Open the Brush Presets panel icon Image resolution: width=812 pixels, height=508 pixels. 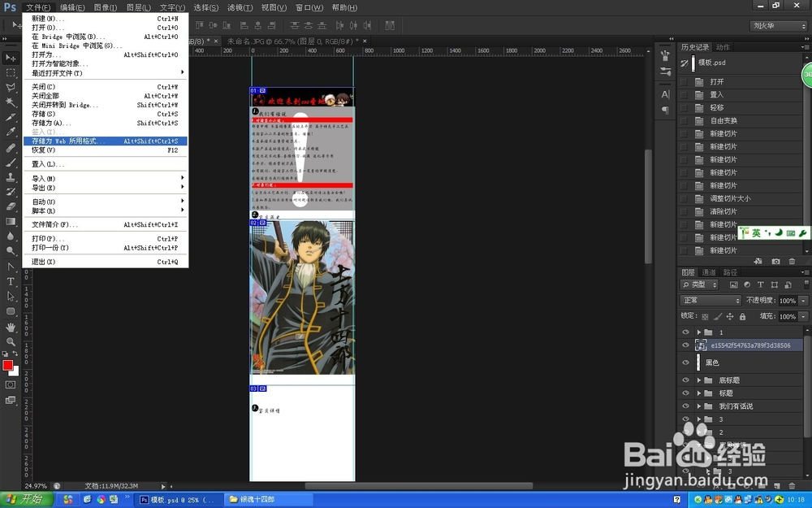(x=666, y=71)
